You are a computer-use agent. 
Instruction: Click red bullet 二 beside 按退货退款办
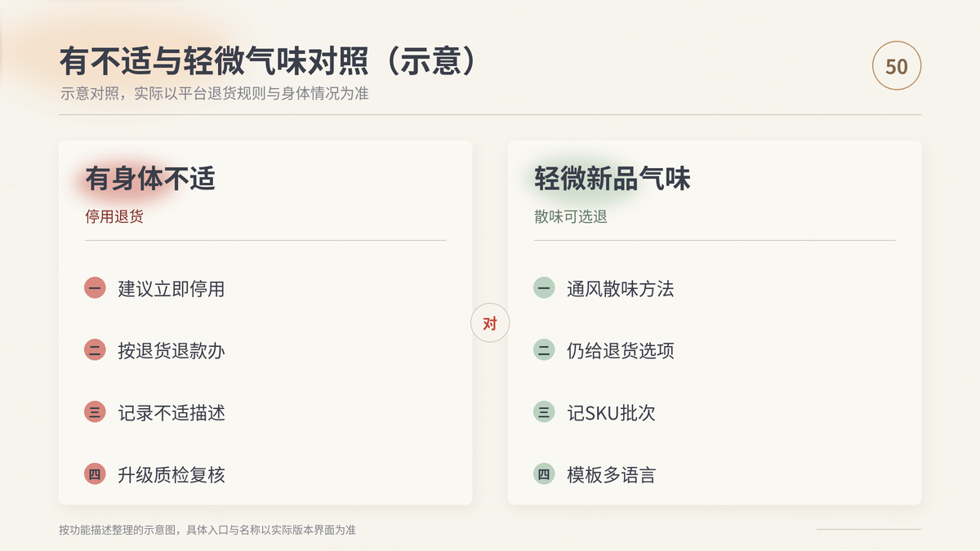95,350
